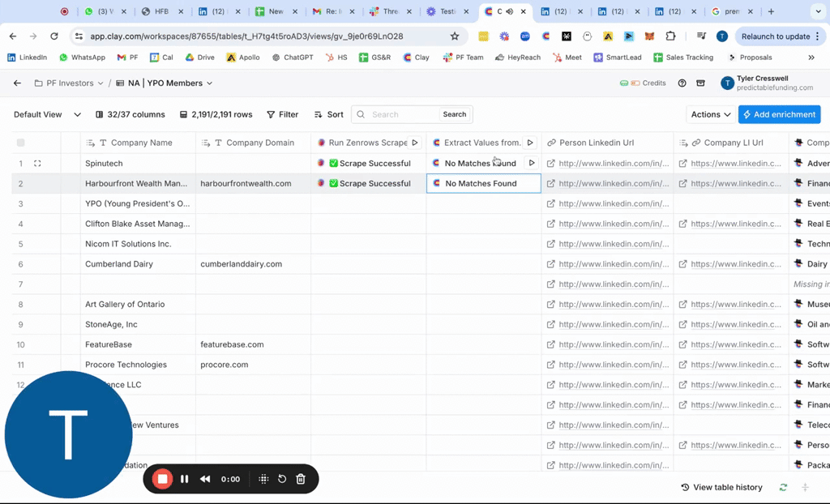Click the back arrow beside PF Investors
Viewport: 830px width, 504px height.
tap(17, 83)
